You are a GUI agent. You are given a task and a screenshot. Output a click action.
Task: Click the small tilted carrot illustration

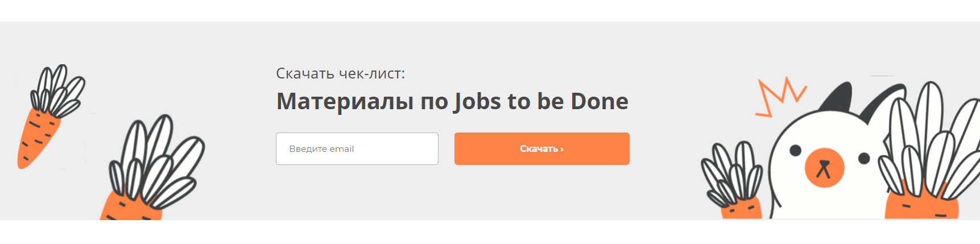(50, 117)
